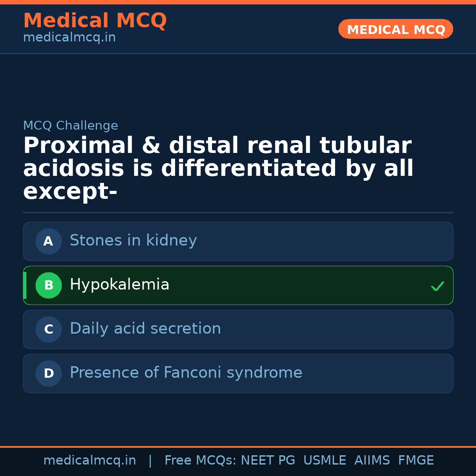Click the Medical MCQ header title
This screenshot has height=476, width=476.
95,21
